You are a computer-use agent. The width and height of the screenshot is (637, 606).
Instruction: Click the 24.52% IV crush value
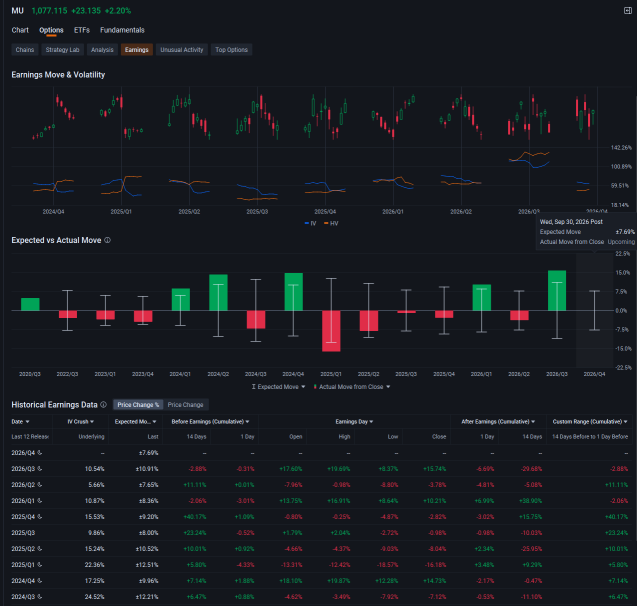click(94, 597)
